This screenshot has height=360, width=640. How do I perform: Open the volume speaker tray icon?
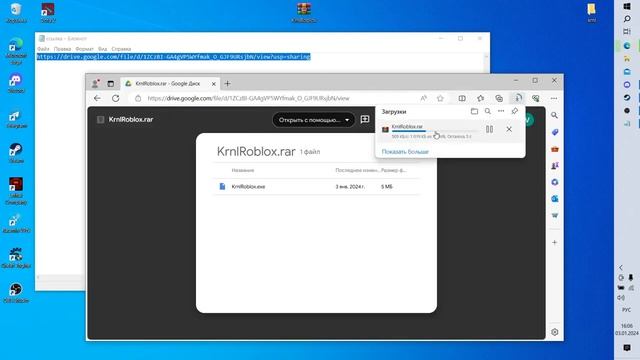621,298
